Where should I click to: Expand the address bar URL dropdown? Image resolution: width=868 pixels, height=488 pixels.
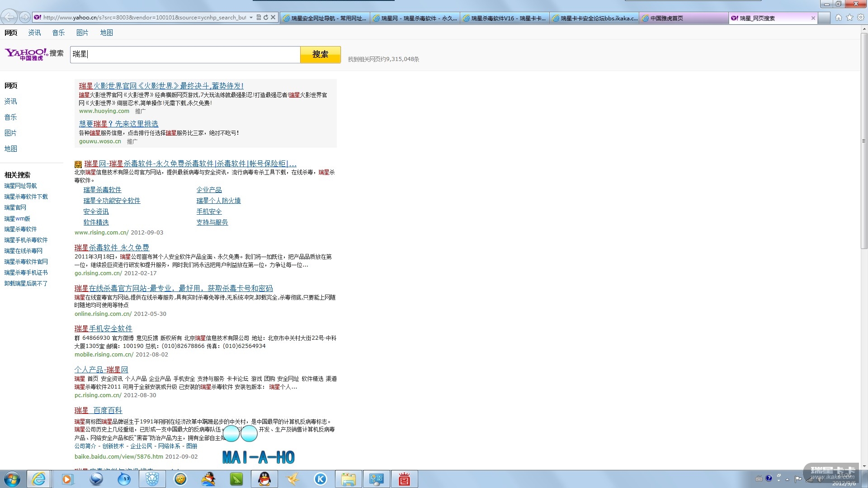[x=251, y=18]
